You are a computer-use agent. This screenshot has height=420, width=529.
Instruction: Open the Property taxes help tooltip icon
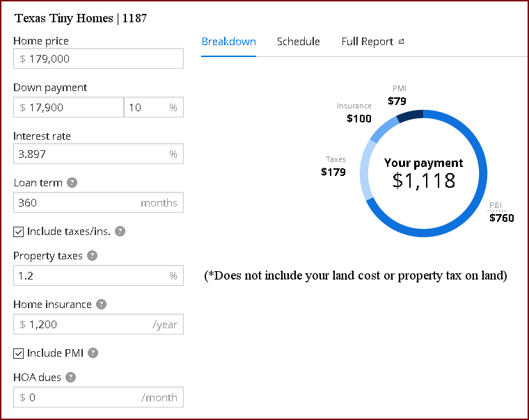93,256
